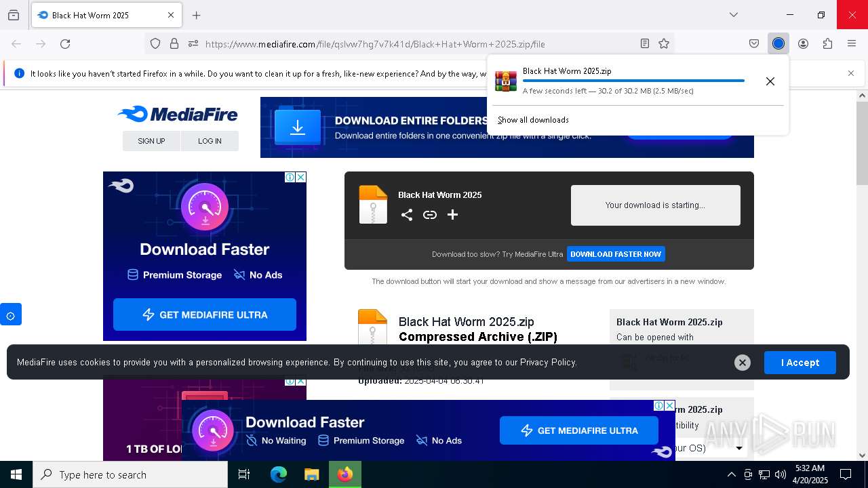
Task: Open extensions puzzle icon
Action: [x=827, y=44]
